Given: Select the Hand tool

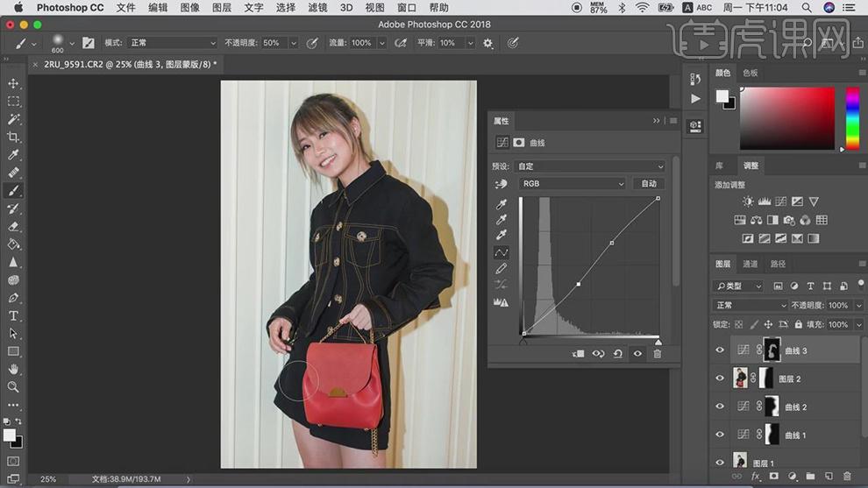Looking at the screenshot, I should (13, 369).
